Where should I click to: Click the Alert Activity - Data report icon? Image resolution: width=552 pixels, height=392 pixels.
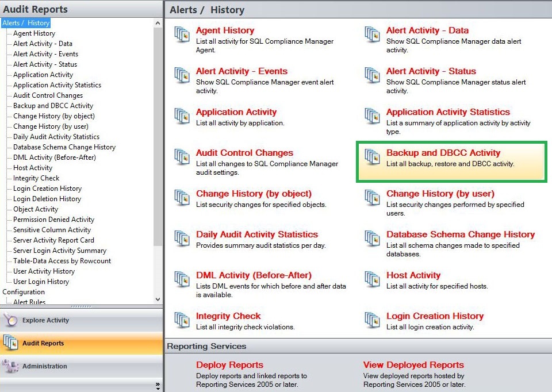point(372,34)
